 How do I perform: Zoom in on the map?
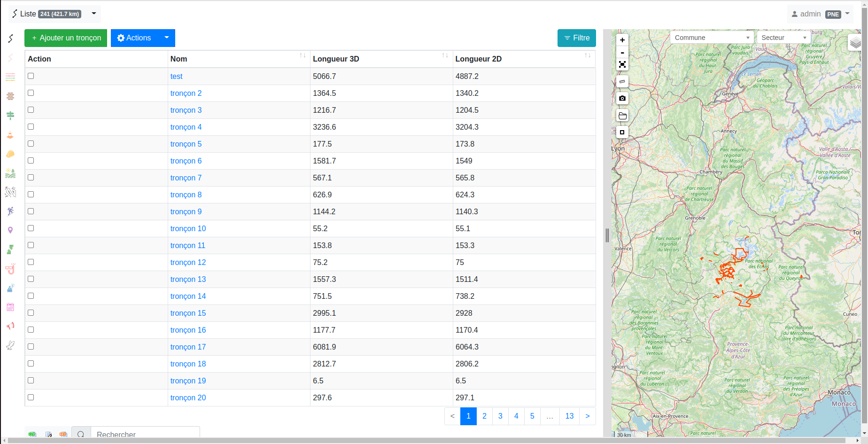tap(622, 40)
